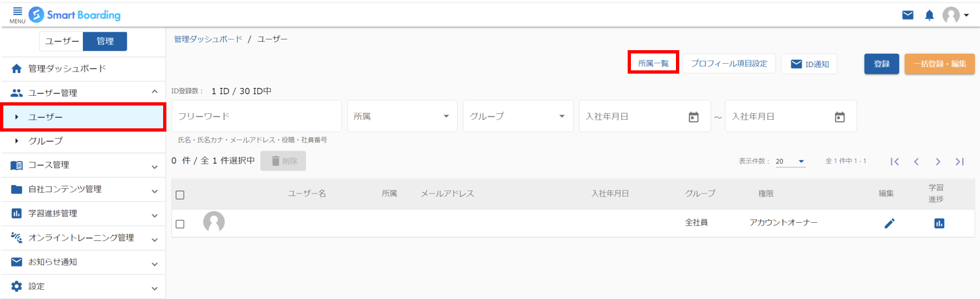Focus the フリーワード search field
This screenshot has width=980, height=299.
256,116
